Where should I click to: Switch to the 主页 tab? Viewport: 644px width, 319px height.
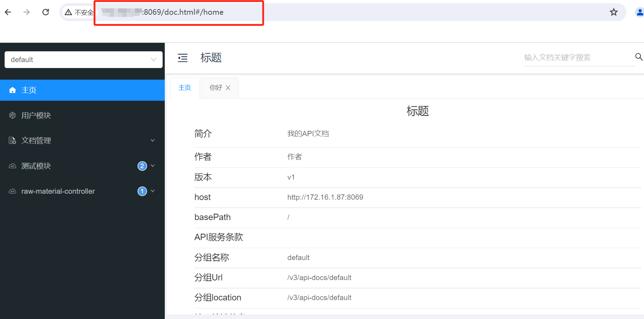coord(185,88)
